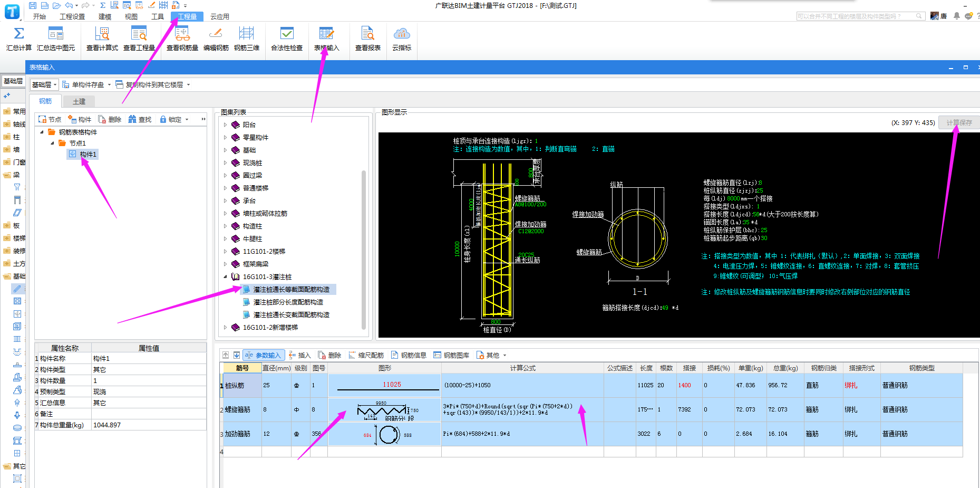This screenshot has height=488, width=980.
Task: Open the 基础层 floor dropdown
Action: 44,84
